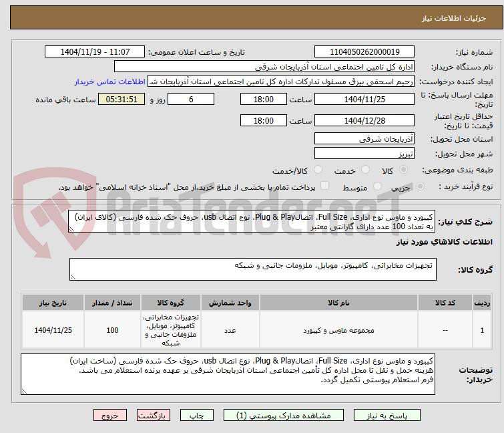Viewport: 504px width, 433px height.
Task: Click the buyer organization name field
Action: [x=264, y=67]
